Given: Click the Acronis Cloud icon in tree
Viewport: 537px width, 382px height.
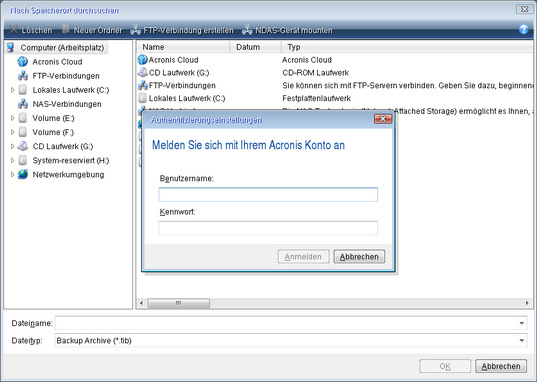Looking at the screenshot, I should (x=23, y=62).
